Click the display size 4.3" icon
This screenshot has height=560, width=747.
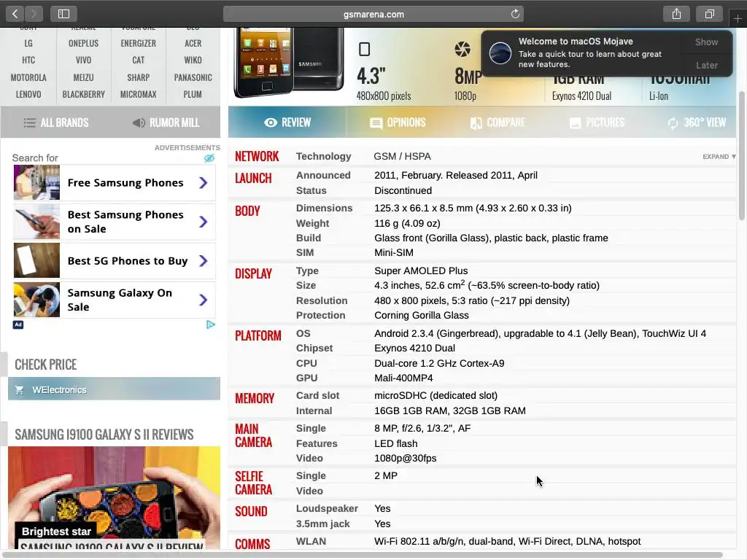[x=365, y=49]
